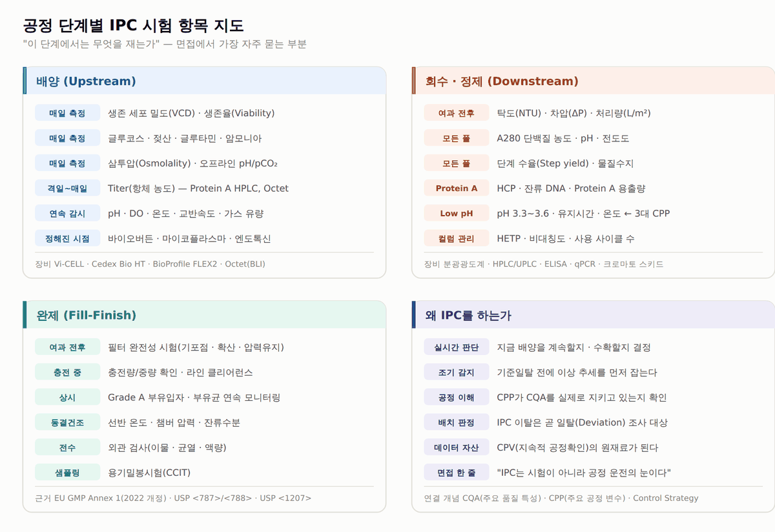This screenshot has height=532, width=775.
Task: Select the 왜 IPC를 하는가 card header
Action: pos(594,315)
